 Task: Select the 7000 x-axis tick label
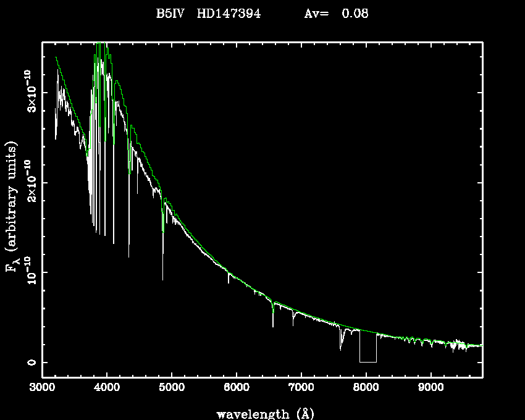(301, 388)
